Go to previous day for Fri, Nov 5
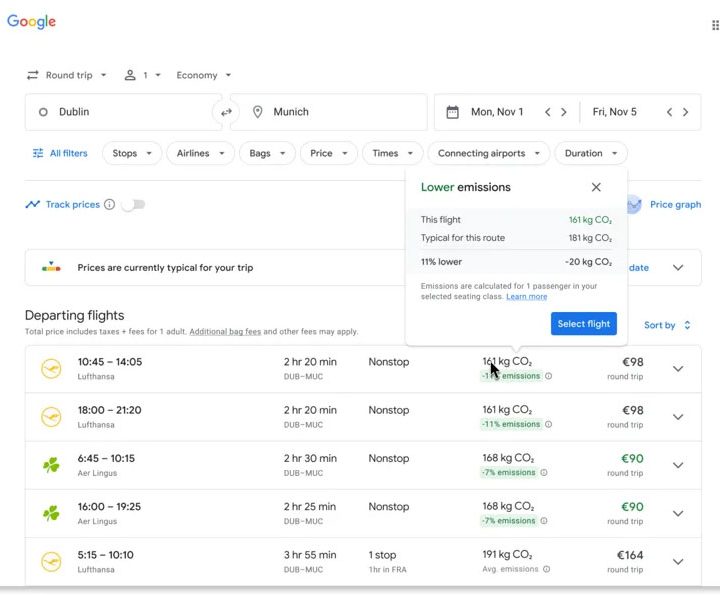This screenshot has width=720, height=595. [x=669, y=112]
